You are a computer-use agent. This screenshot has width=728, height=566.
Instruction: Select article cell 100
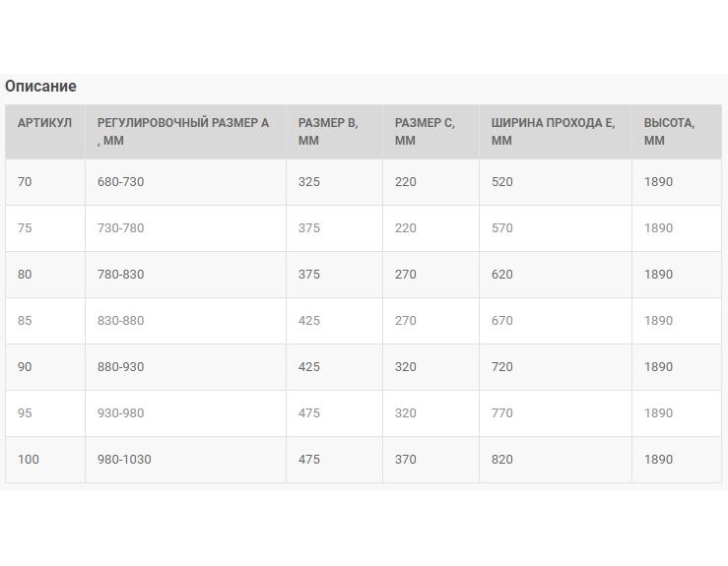(x=45, y=460)
